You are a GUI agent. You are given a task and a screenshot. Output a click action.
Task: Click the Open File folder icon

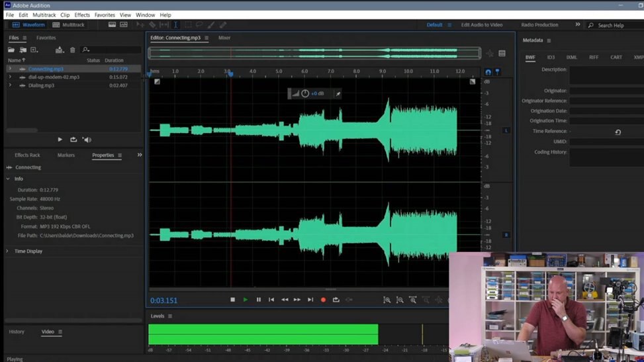(11, 50)
